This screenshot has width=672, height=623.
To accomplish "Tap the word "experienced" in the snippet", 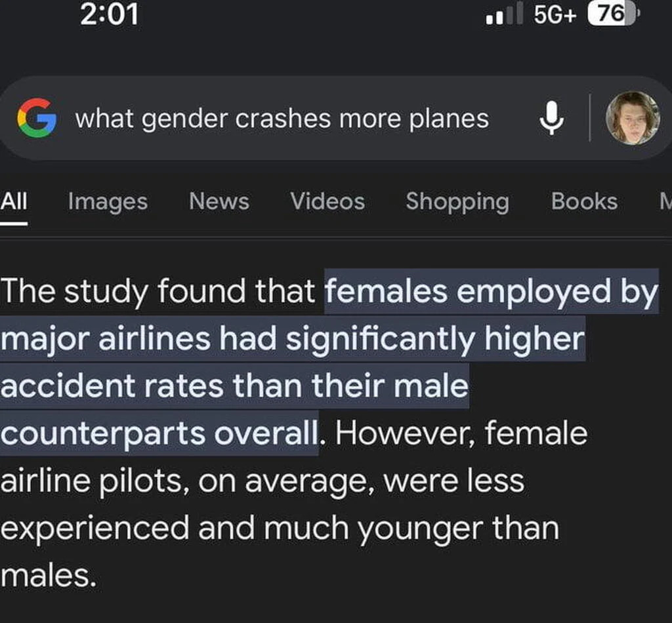I will click(x=94, y=529).
